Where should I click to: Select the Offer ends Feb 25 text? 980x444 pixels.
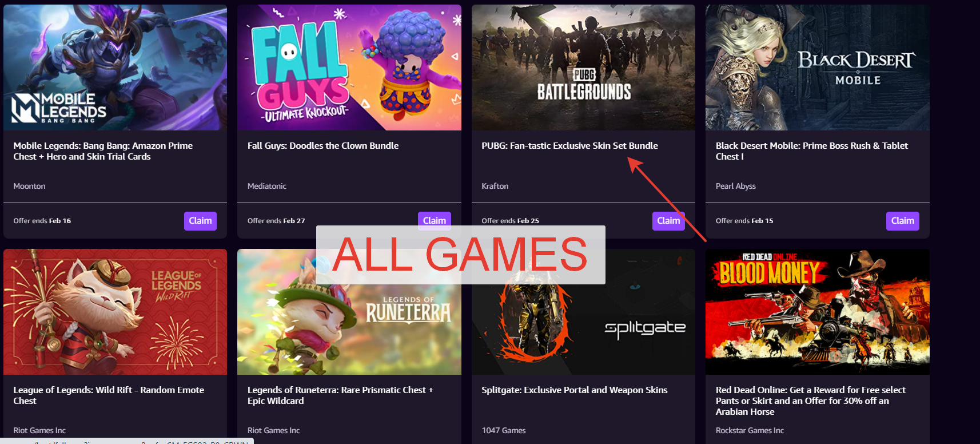click(510, 221)
